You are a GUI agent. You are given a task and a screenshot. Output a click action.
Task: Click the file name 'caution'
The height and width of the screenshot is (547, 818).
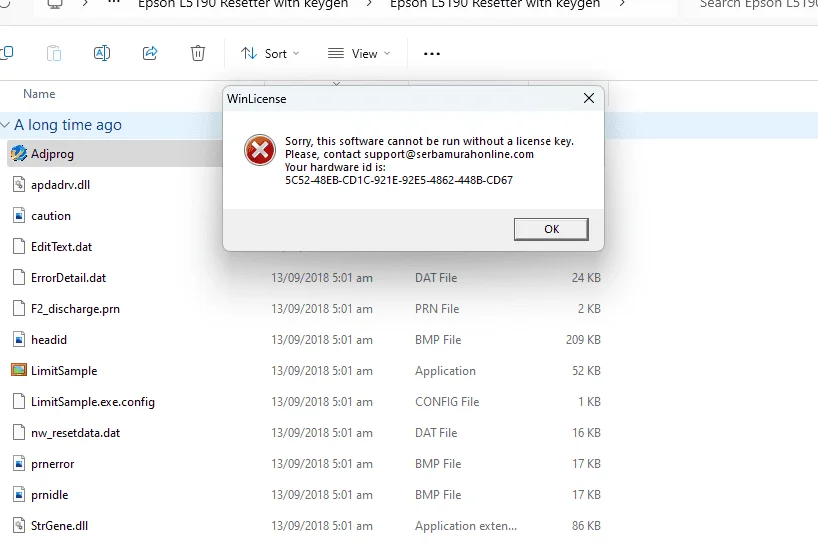pos(51,216)
